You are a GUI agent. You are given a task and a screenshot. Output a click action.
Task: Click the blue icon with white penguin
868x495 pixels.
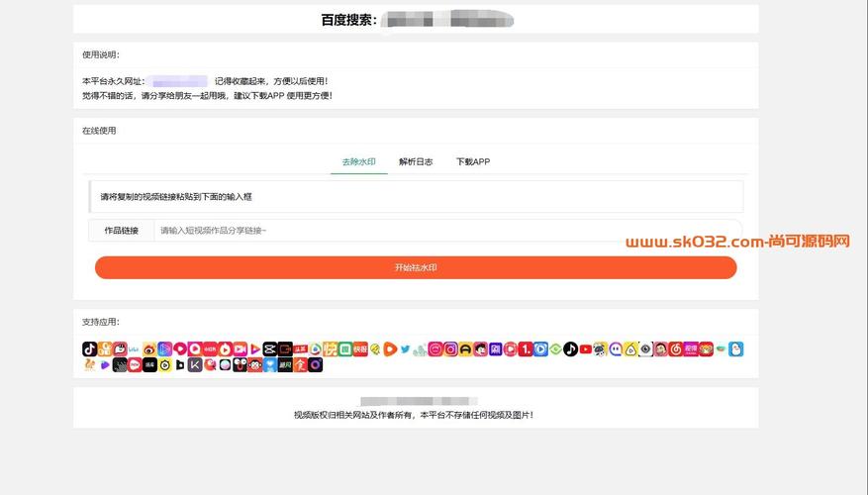pyautogui.click(x=735, y=348)
